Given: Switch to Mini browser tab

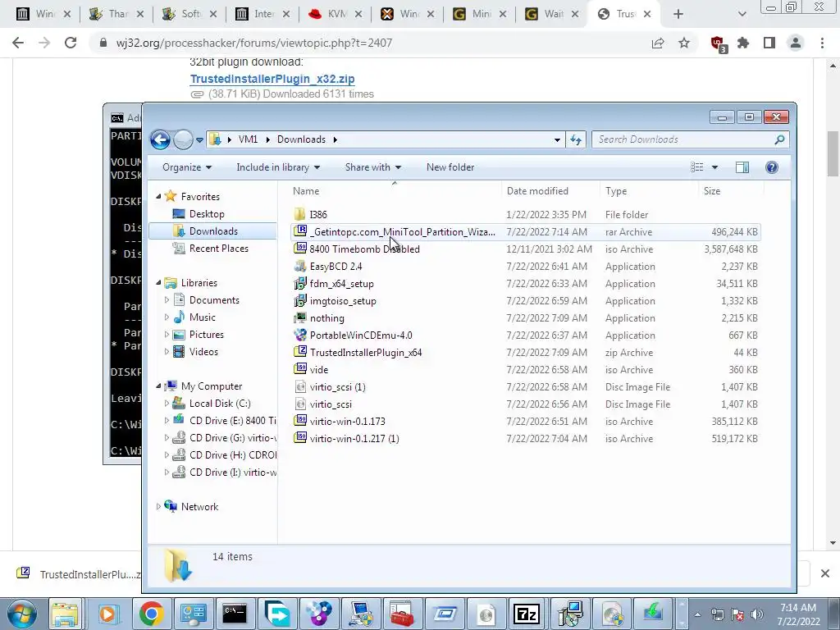Looking at the screenshot, I should click(479, 14).
